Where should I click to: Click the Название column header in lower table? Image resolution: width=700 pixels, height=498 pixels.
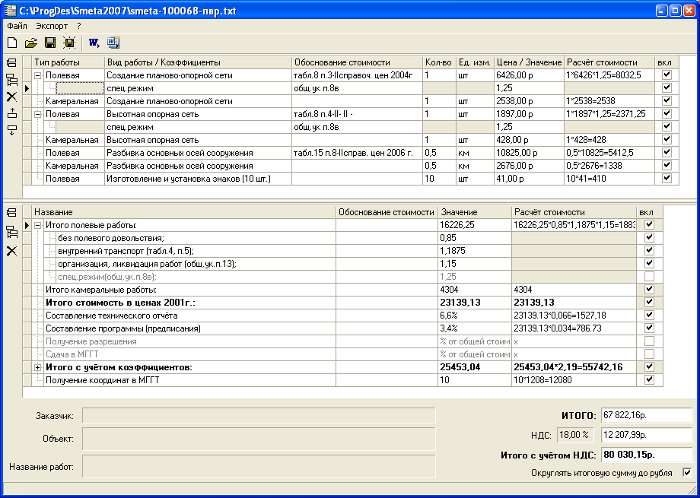184,212
